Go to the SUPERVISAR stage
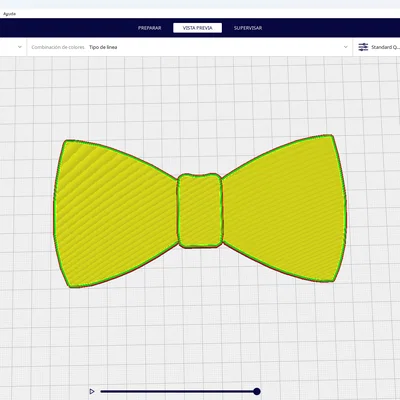The width and height of the screenshot is (400, 400). click(248, 28)
